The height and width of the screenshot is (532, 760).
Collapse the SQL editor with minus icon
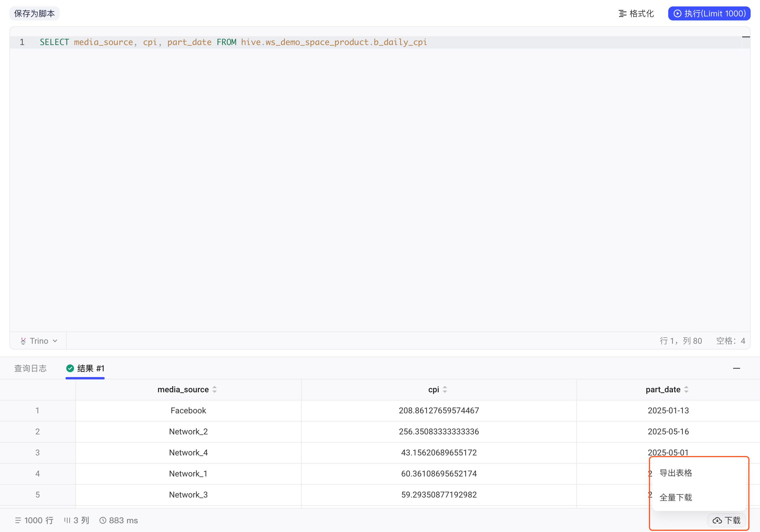click(746, 37)
